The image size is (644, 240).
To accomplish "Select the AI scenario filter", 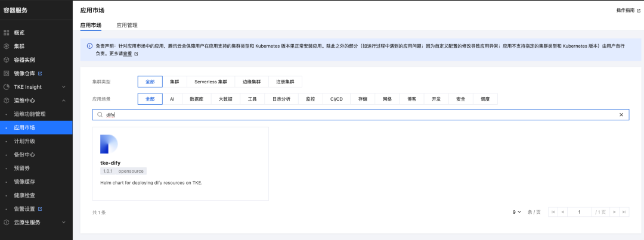I will point(172,99).
